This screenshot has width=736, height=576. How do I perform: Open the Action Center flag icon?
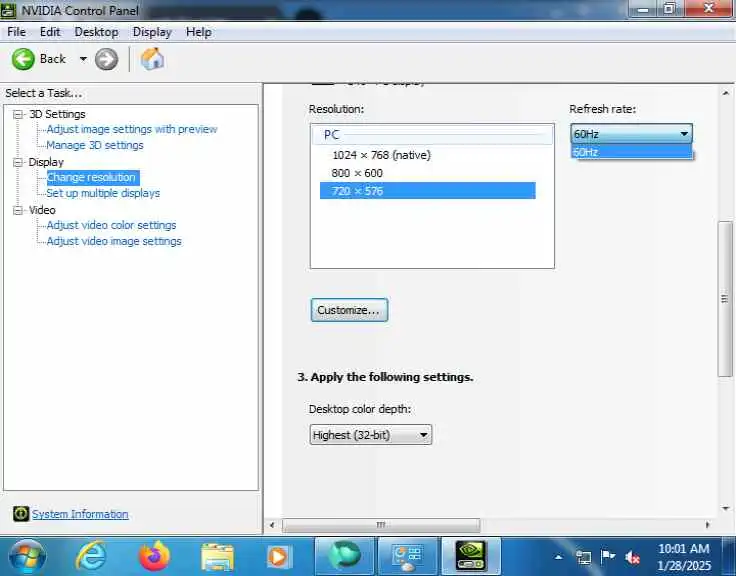[607, 557]
